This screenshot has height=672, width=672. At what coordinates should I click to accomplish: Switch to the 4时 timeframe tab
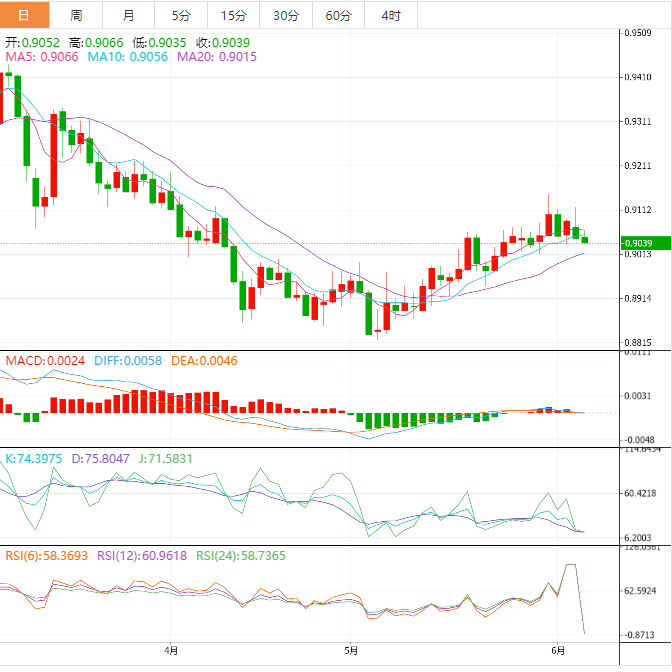(391, 15)
